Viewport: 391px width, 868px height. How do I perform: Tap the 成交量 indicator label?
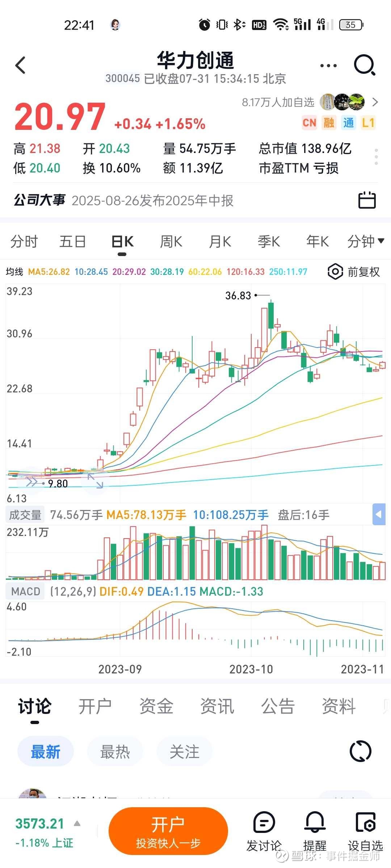(x=25, y=515)
